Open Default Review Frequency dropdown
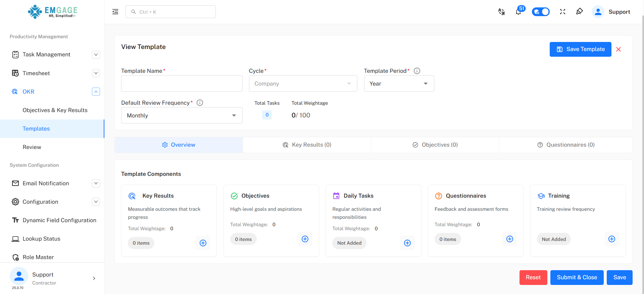Viewport: 644px width, 294px height. click(x=182, y=115)
